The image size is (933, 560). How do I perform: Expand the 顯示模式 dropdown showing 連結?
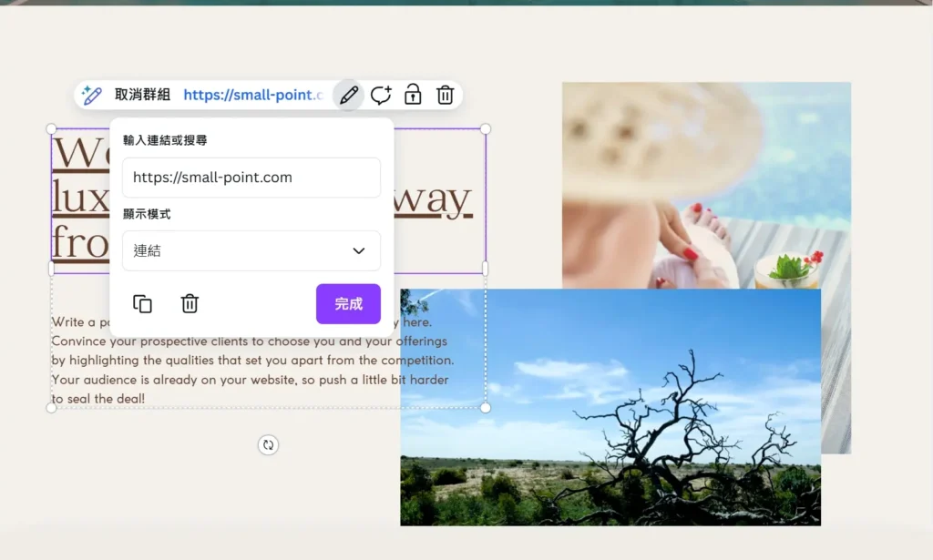251,250
